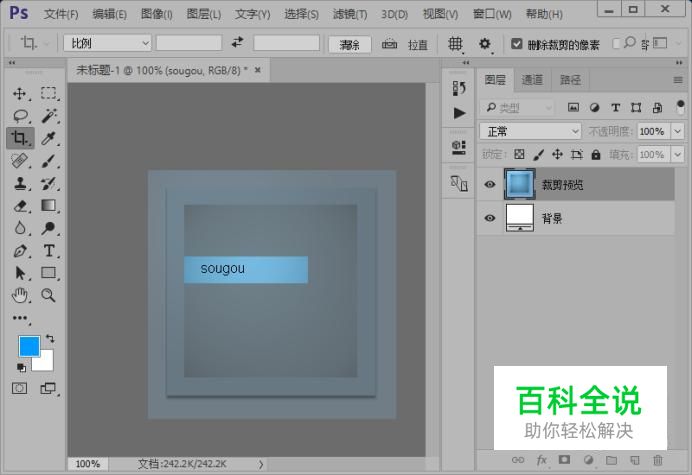Toggle Delete Cropped Pixels checkbox
Screen dimensions: 692x475
pyautogui.click(x=516, y=44)
